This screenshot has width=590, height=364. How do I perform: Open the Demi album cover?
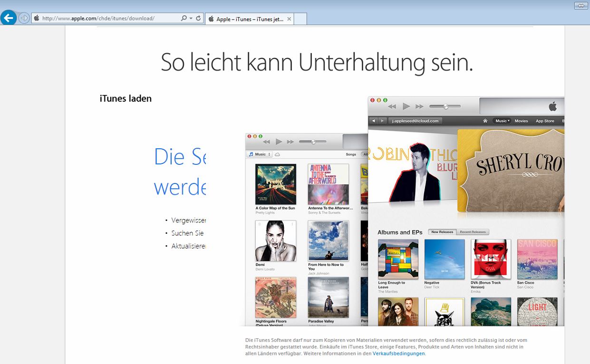276,241
